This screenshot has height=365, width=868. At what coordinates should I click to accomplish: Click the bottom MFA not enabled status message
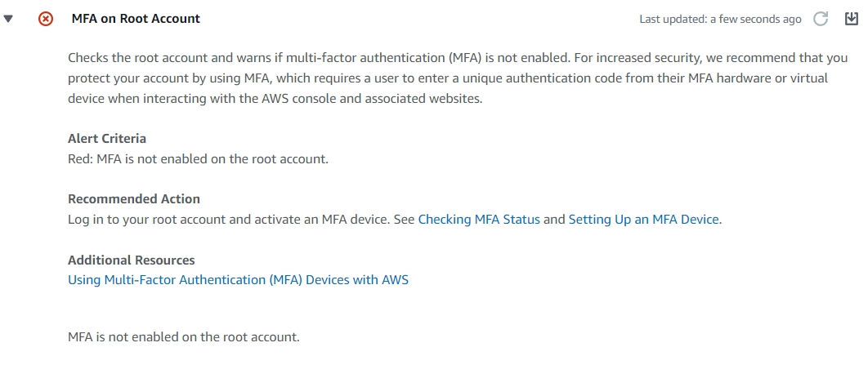183,336
